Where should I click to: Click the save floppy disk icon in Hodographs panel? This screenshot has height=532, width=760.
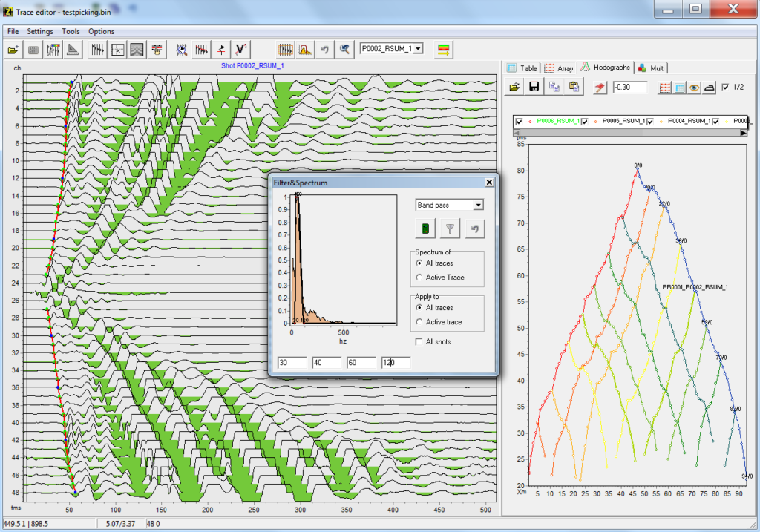[534, 87]
